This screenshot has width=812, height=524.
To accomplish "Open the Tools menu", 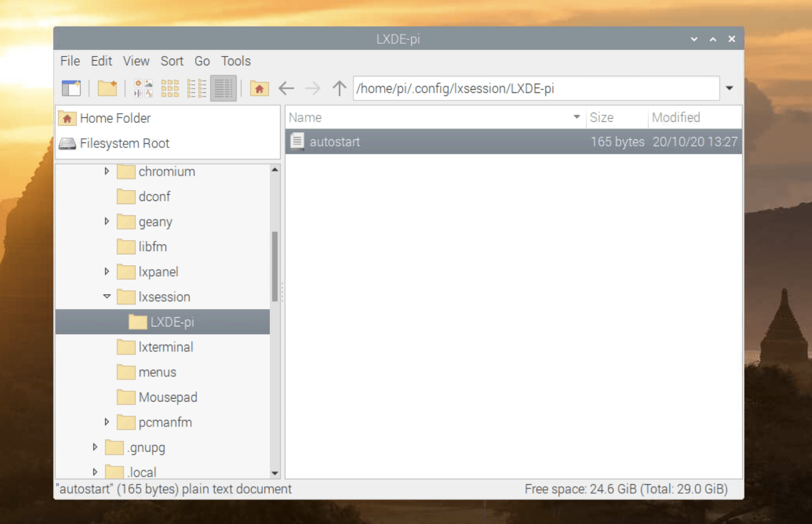I will pyautogui.click(x=236, y=61).
